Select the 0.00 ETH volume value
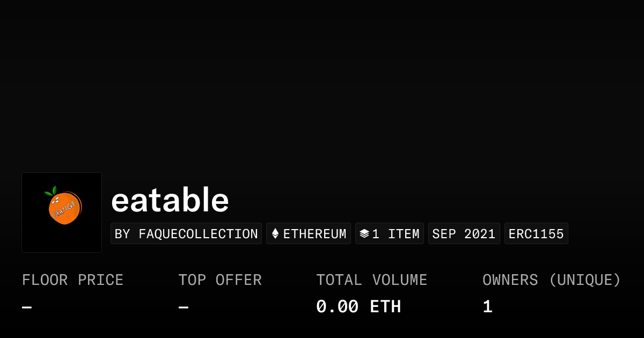 358,307
